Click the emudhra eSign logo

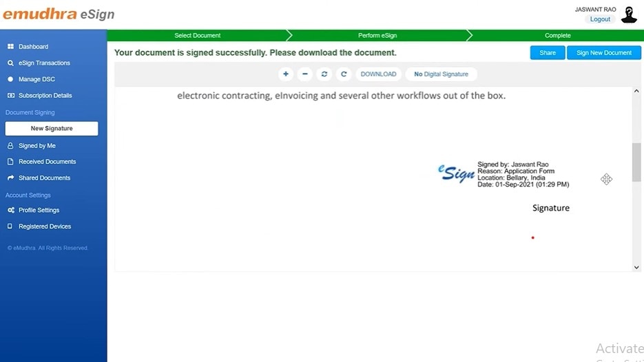click(59, 14)
